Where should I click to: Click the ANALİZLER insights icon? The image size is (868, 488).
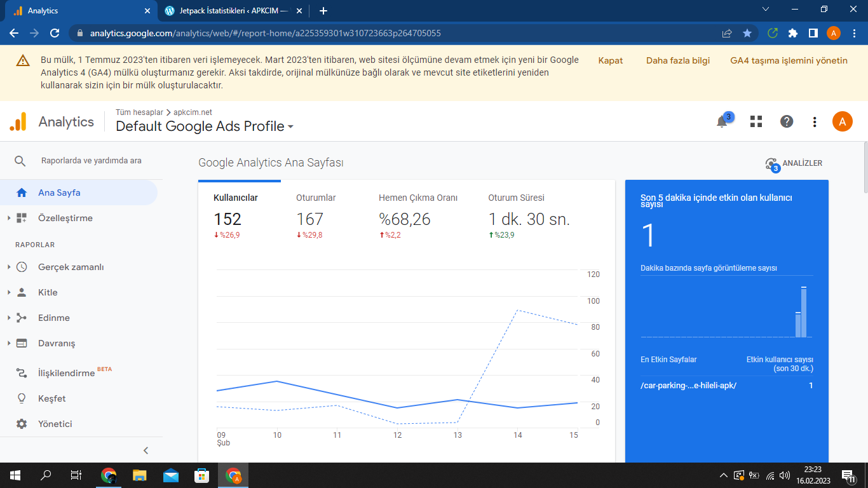pos(771,164)
